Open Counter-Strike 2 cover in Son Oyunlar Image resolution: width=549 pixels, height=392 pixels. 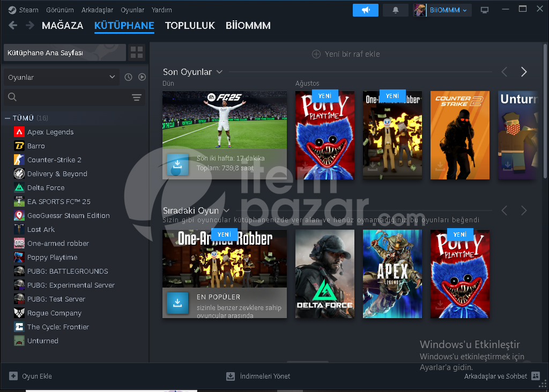[x=459, y=135]
